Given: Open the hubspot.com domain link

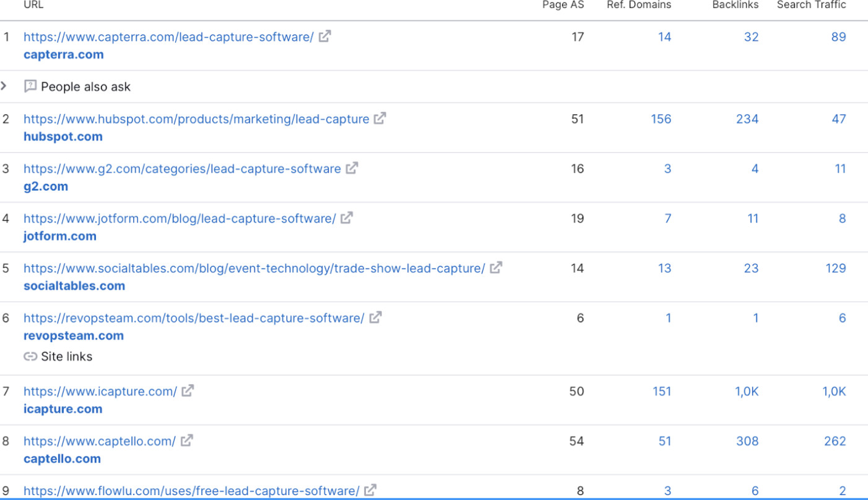Looking at the screenshot, I should pyautogui.click(x=63, y=136).
